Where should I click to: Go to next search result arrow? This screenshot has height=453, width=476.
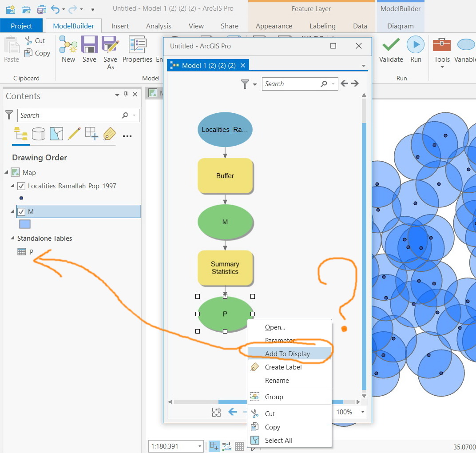tap(355, 83)
